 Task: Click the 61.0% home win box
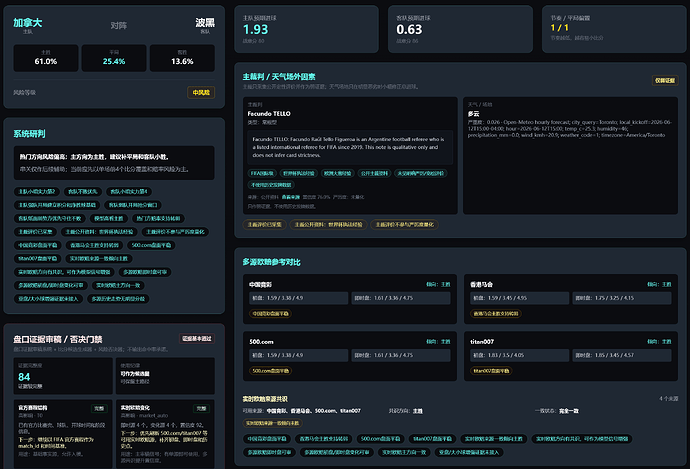(x=46, y=58)
